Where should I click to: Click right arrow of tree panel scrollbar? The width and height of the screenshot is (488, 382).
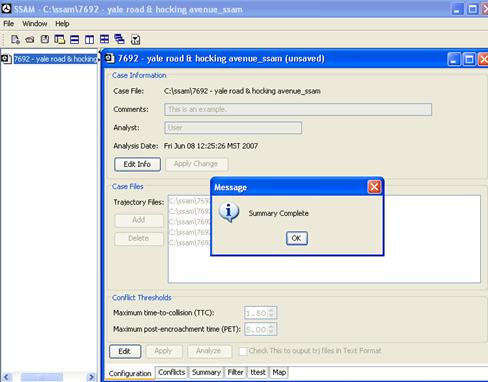(91, 377)
